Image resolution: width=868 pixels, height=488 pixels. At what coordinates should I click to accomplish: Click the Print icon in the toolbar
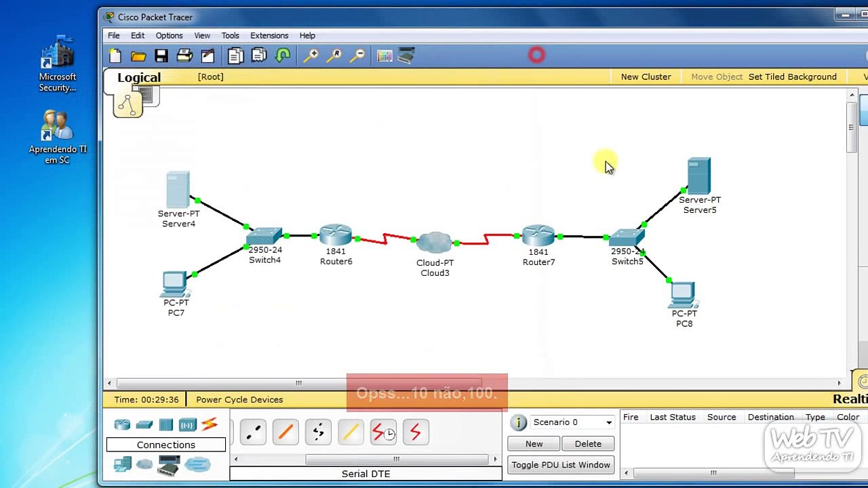[x=184, y=56]
